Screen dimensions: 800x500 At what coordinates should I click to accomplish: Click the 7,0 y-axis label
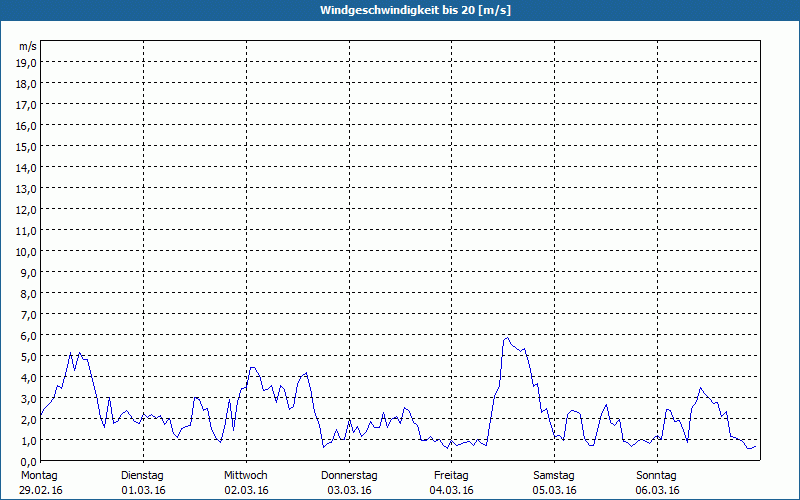pos(29,315)
